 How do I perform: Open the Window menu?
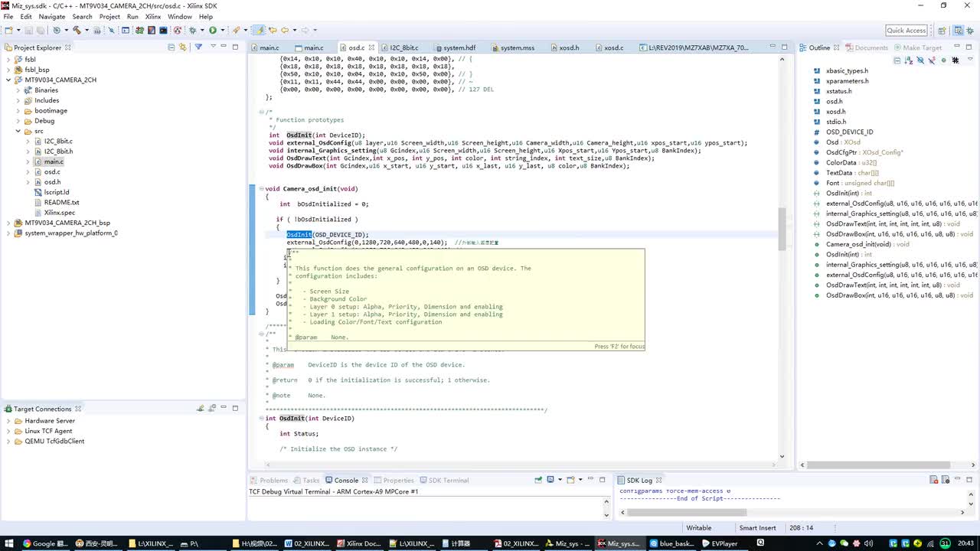click(x=180, y=17)
